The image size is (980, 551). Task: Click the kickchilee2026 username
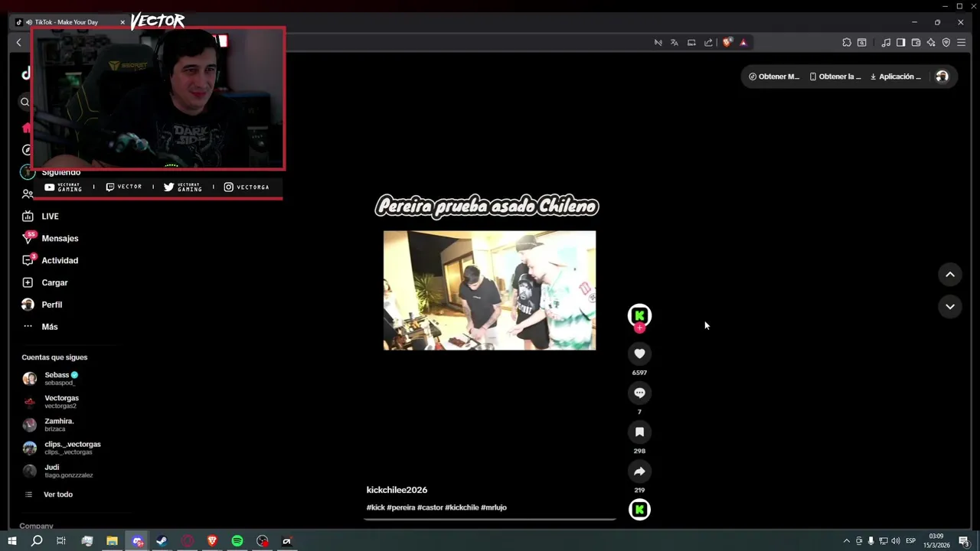tap(397, 490)
